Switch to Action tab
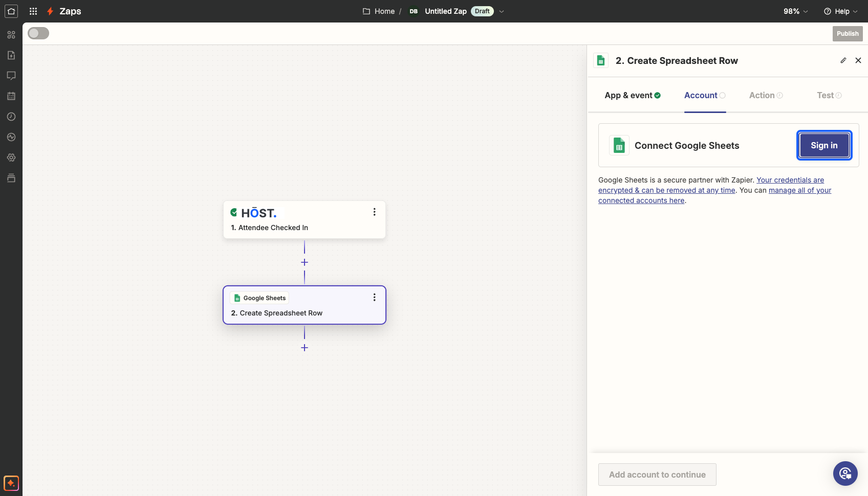 point(766,95)
